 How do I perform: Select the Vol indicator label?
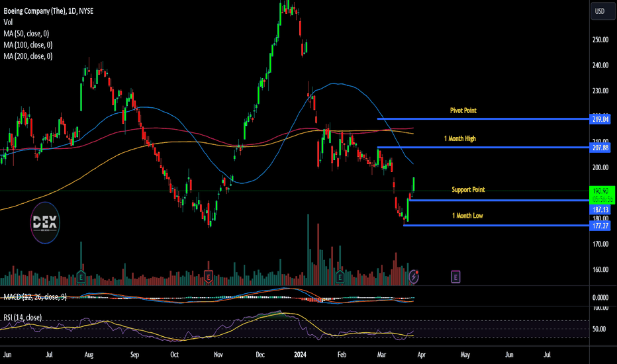(x=8, y=23)
